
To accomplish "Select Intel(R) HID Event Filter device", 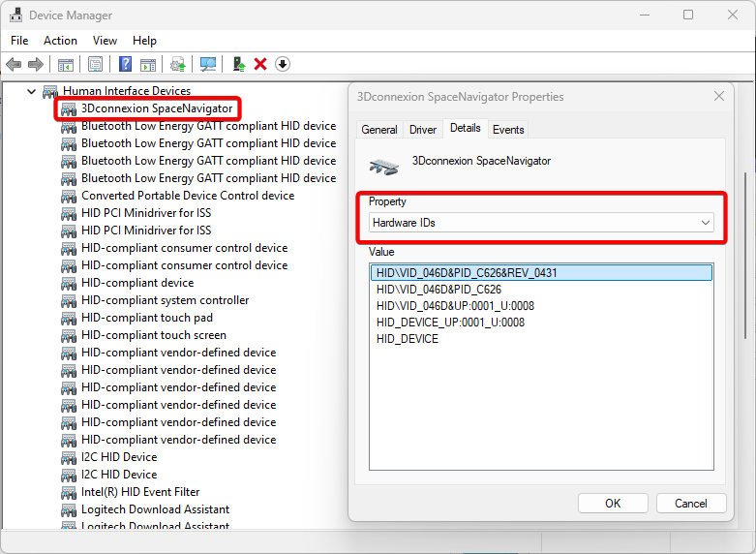I will pos(140,492).
